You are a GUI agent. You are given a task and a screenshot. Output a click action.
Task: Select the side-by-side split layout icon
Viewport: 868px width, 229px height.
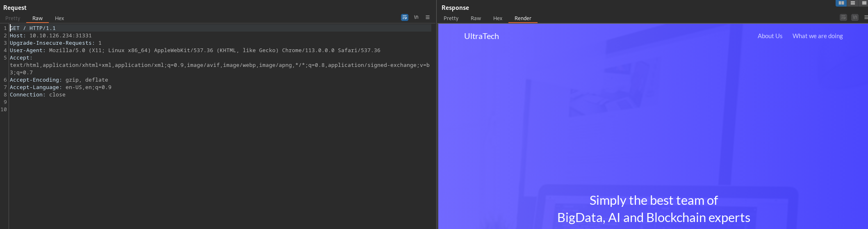(x=841, y=3)
